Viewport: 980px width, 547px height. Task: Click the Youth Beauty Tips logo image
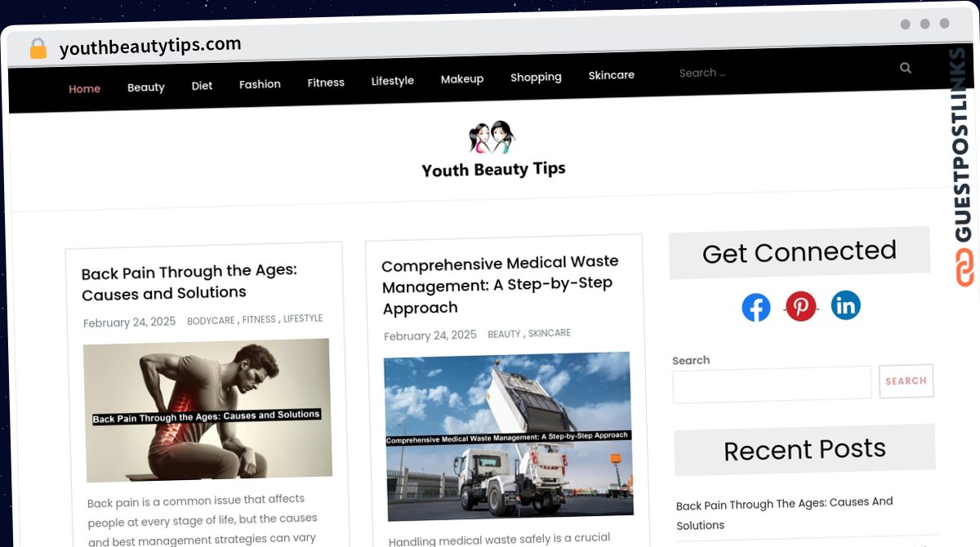[x=492, y=138]
